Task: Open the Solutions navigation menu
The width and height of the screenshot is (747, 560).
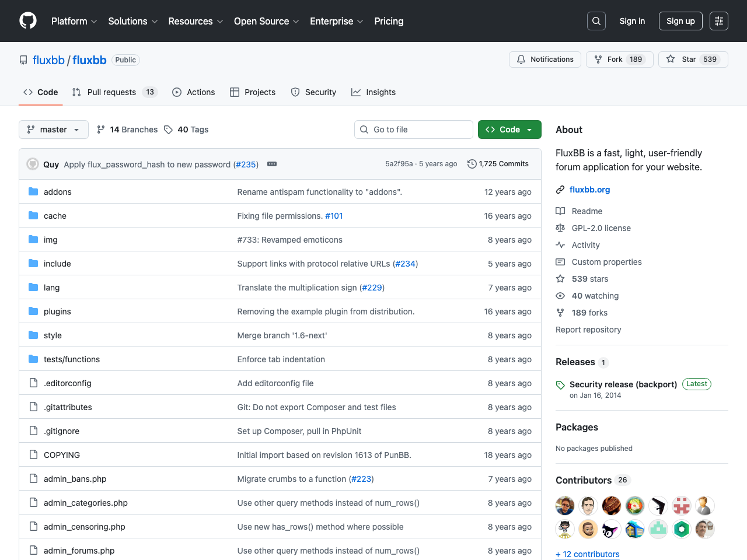Action: coord(132,21)
